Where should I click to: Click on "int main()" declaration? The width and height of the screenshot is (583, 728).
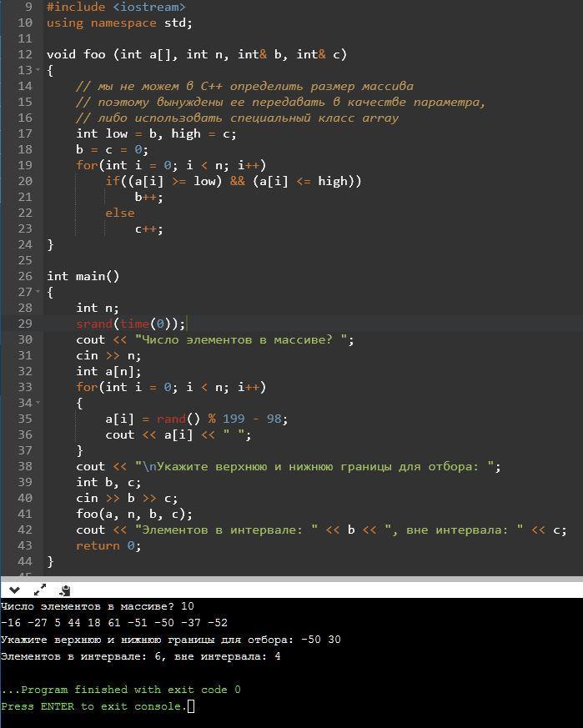(83, 276)
